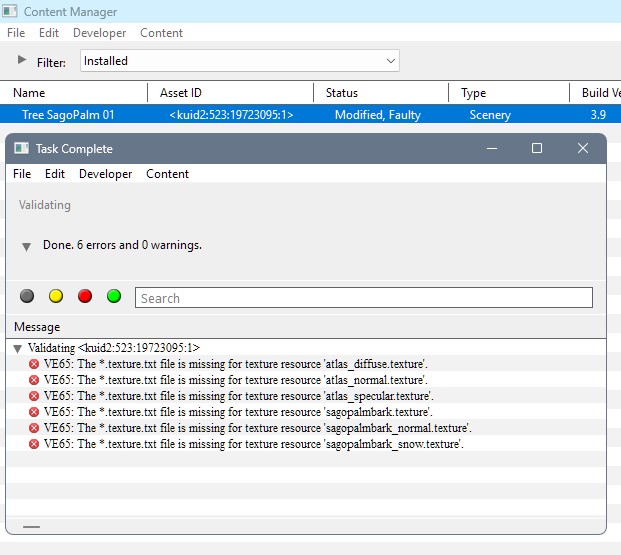Viewport: 621px width, 555px height.
Task: Click error icon for atlas_normal.texture
Action: pyautogui.click(x=34, y=380)
